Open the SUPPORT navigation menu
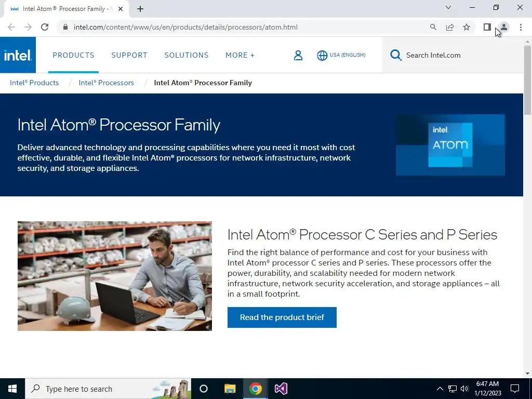This screenshot has width=532, height=399. click(129, 55)
